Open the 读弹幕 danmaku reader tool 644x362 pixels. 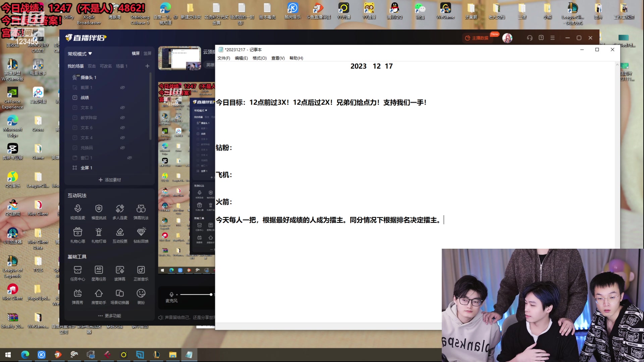tap(120, 273)
